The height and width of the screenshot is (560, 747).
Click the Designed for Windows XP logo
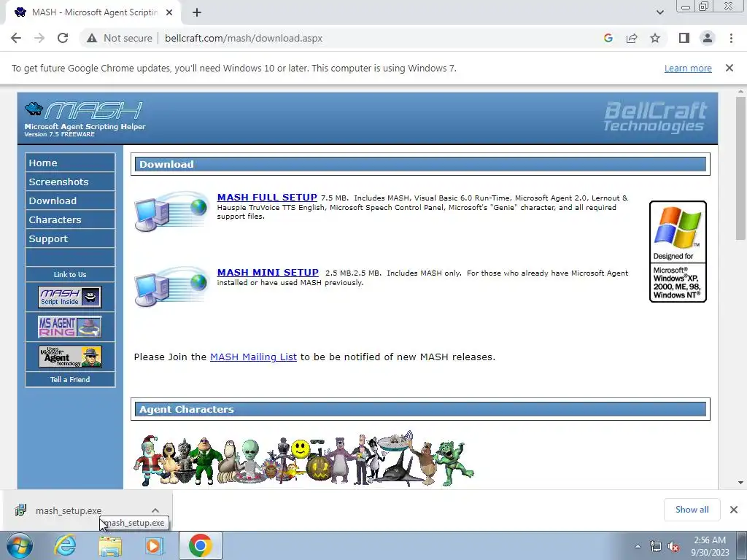[x=678, y=252]
